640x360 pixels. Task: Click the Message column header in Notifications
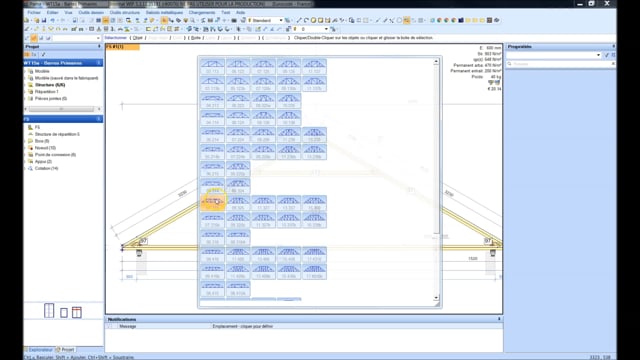click(x=128, y=327)
